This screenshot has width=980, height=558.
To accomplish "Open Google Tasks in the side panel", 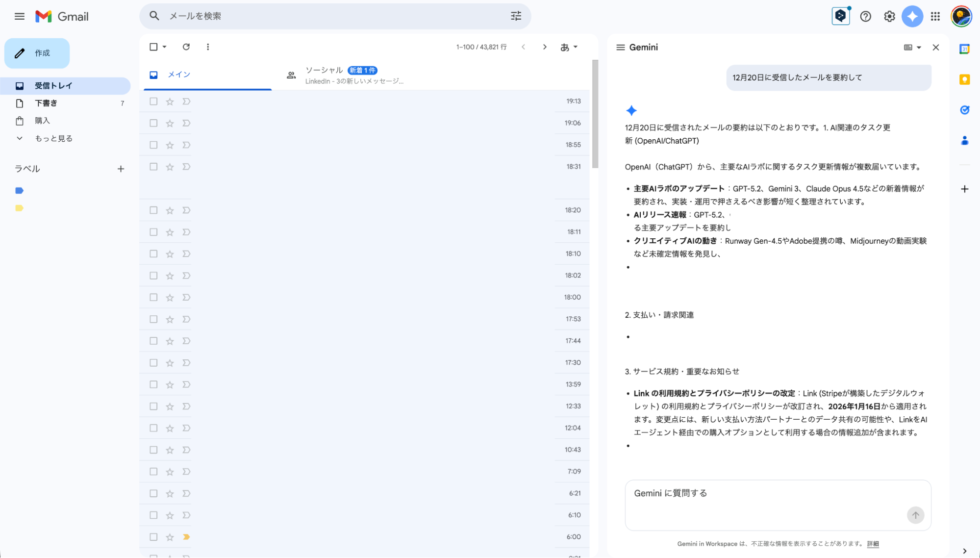I will 964,110.
